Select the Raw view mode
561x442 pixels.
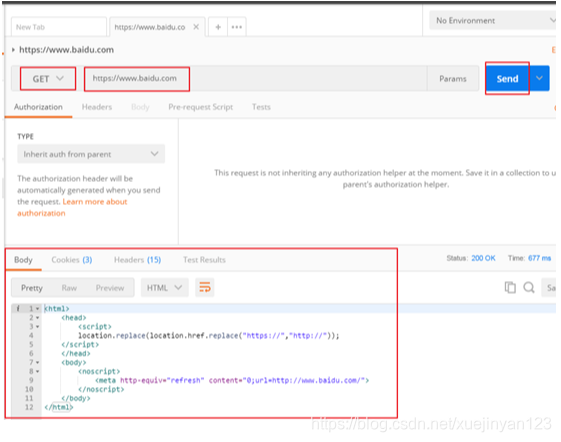69,288
